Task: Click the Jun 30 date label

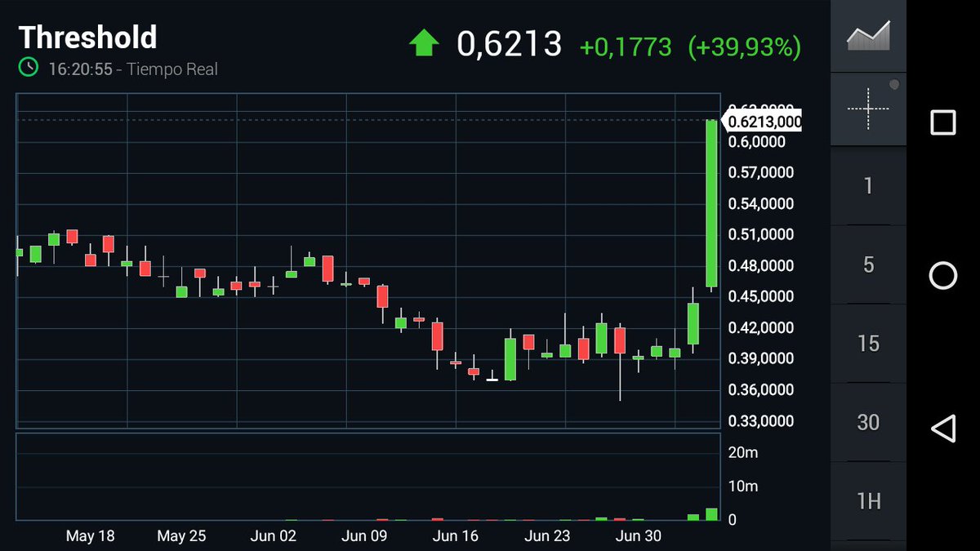Action: pyautogui.click(x=638, y=536)
